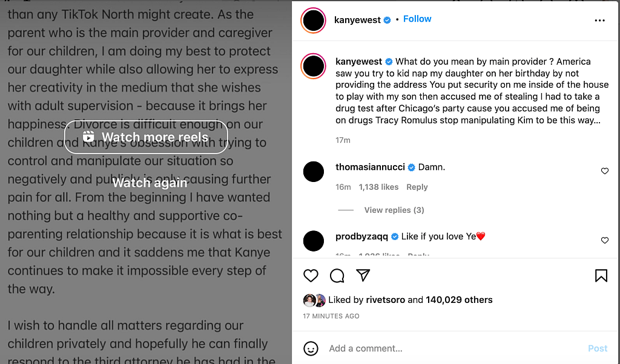Like thomasiannucci's comment with the heart toggle
Viewport: 620px width, 364px height.
point(604,171)
